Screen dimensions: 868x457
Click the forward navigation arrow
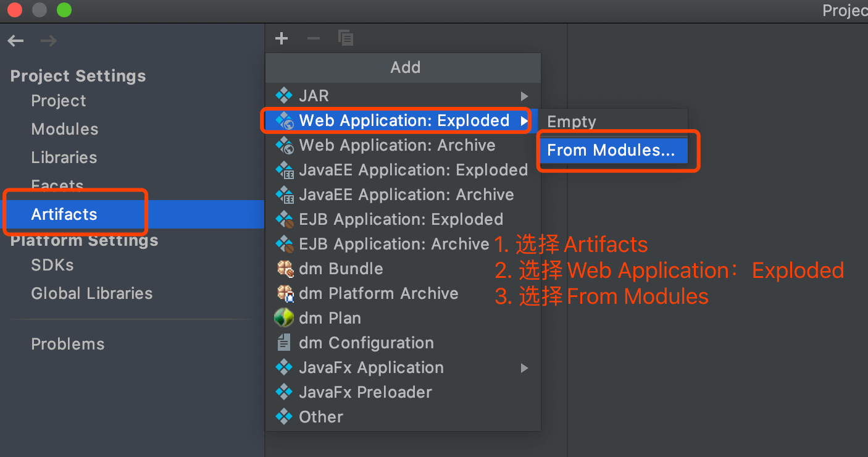(x=49, y=41)
